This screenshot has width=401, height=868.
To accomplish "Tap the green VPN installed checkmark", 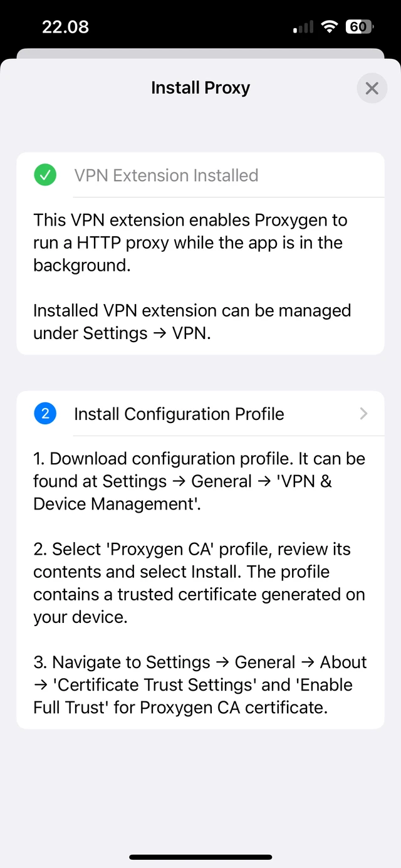I will pos(45,175).
